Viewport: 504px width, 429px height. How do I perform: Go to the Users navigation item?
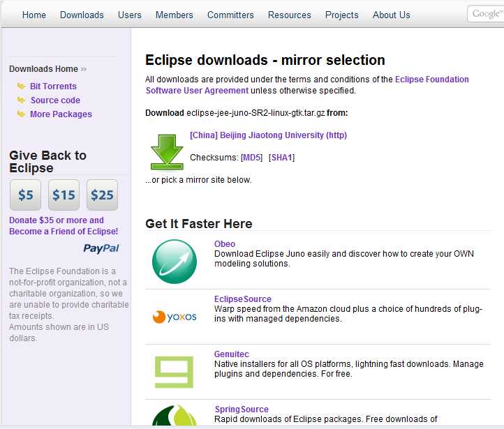130,15
